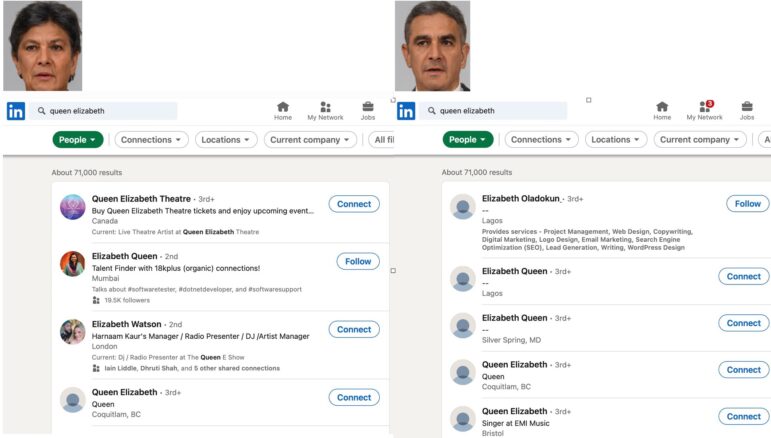Click the avatar of Elizabeth Queen, Silver Spring
The image size is (771, 438).
click(463, 325)
